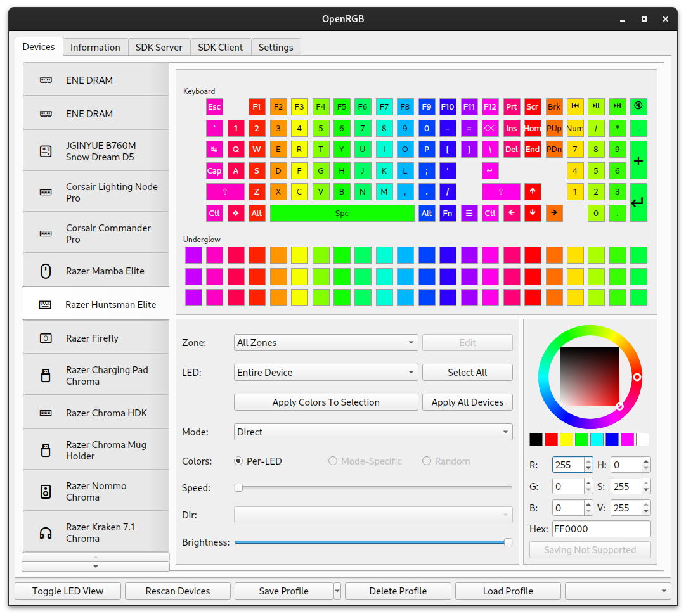This screenshot has width=686, height=616.
Task: Enable the Random colors option
Action: click(x=426, y=461)
